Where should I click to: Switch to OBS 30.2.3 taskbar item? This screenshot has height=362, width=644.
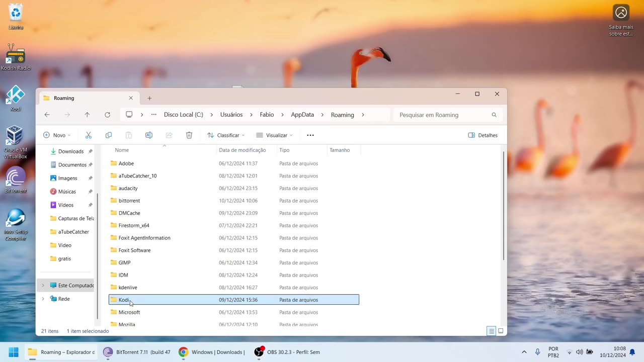287,352
